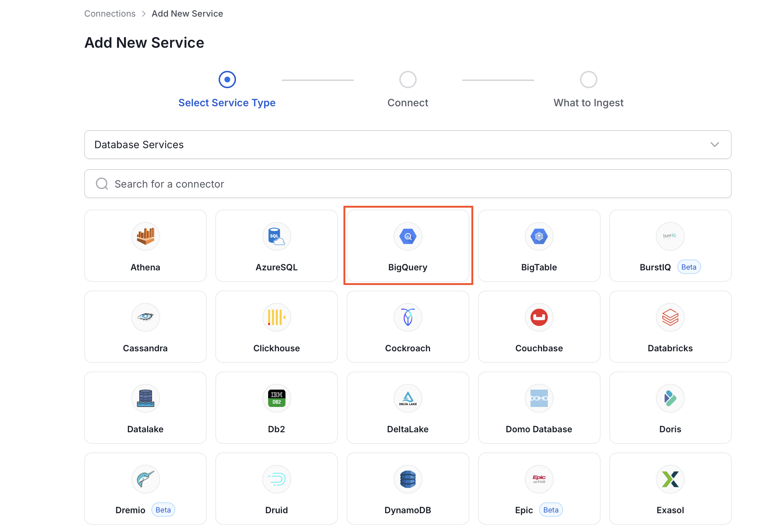Choose the Cockroach database icon
782x532 pixels.
[408, 317]
